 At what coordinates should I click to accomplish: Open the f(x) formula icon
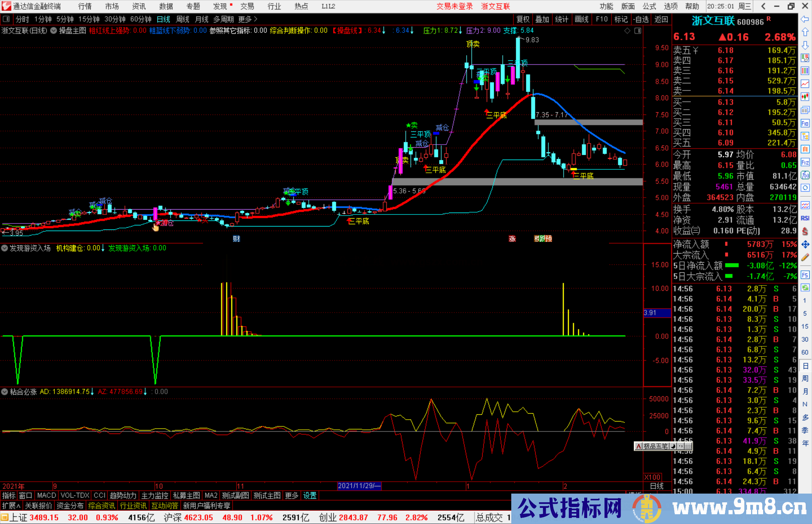[x=805, y=175]
